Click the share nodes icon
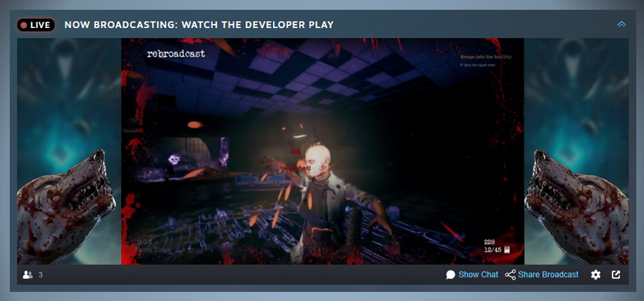Screen dimensions: 644x301 [510, 274]
